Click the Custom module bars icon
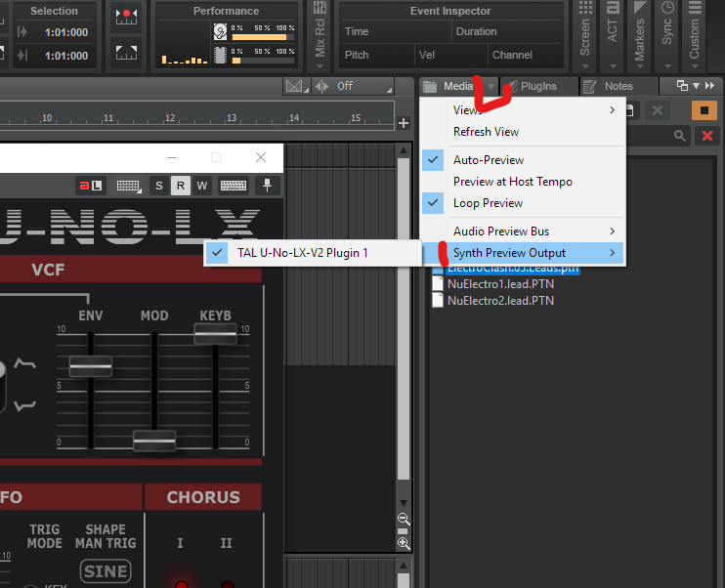The image size is (725, 588). click(695, 7)
